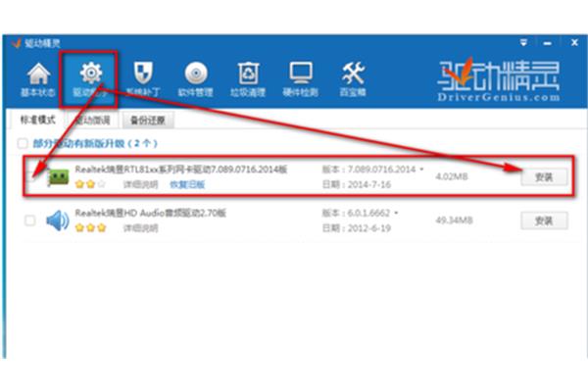Switch to the second mode tab beside standard mode
This screenshot has height=392, width=588.
(x=93, y=120)
